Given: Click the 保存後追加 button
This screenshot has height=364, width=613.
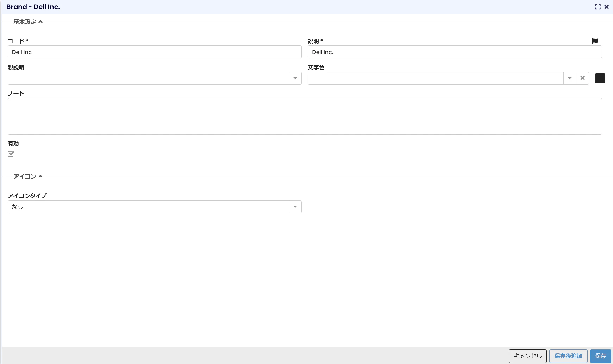Looking at the screenshot, I should [x=568, y=356].
